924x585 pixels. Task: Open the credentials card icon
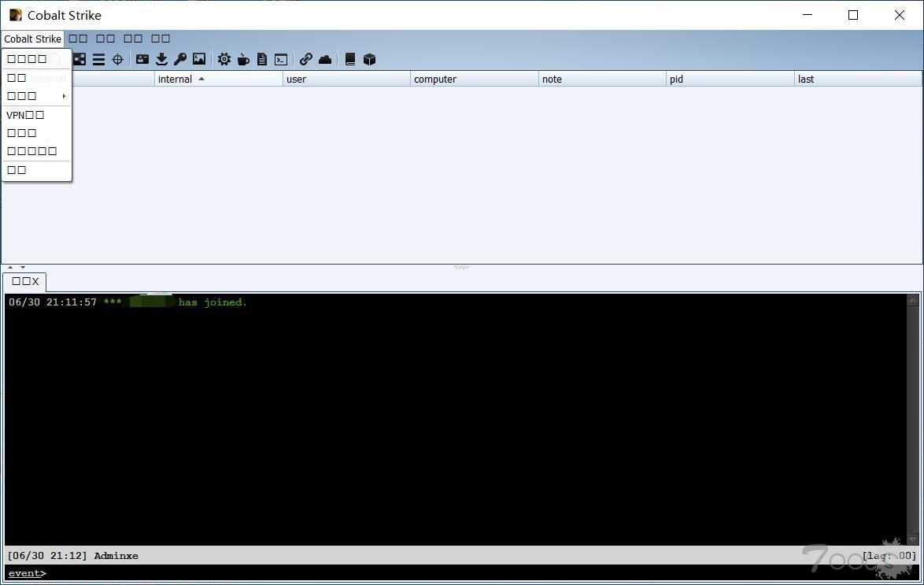[x=142, y=60]
